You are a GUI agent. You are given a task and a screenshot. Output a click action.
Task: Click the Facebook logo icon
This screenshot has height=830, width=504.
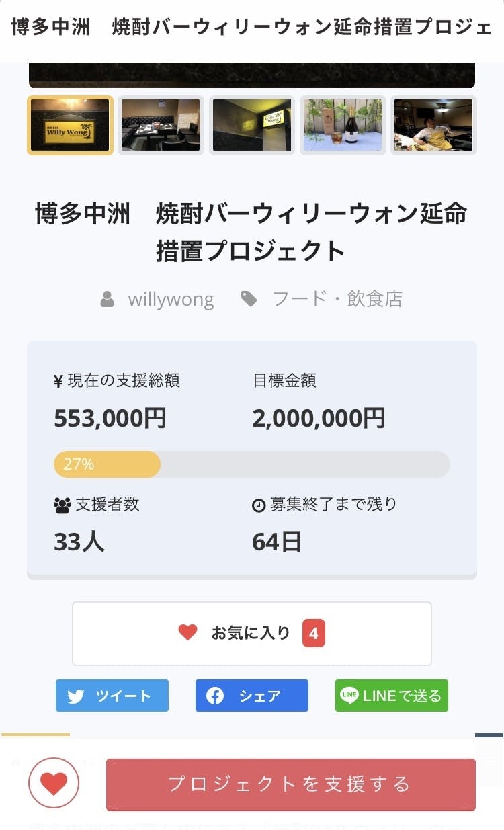pyautogui.click(x=215, y=696)
